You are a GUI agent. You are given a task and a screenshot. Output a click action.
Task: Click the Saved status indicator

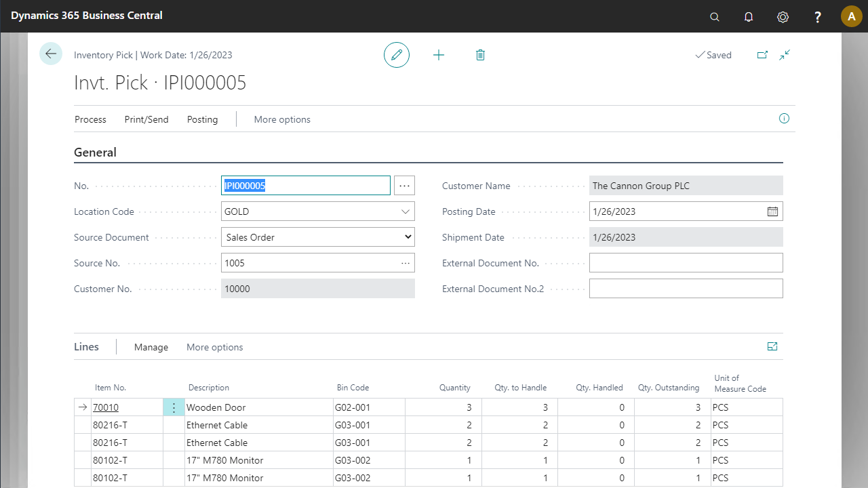[713, 55]
